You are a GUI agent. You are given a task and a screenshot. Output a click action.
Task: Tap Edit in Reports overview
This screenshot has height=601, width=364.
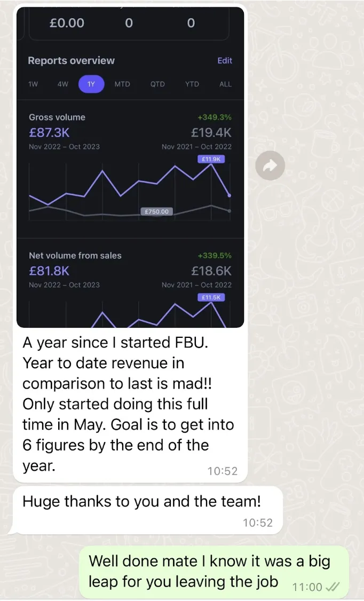point(225,60)
